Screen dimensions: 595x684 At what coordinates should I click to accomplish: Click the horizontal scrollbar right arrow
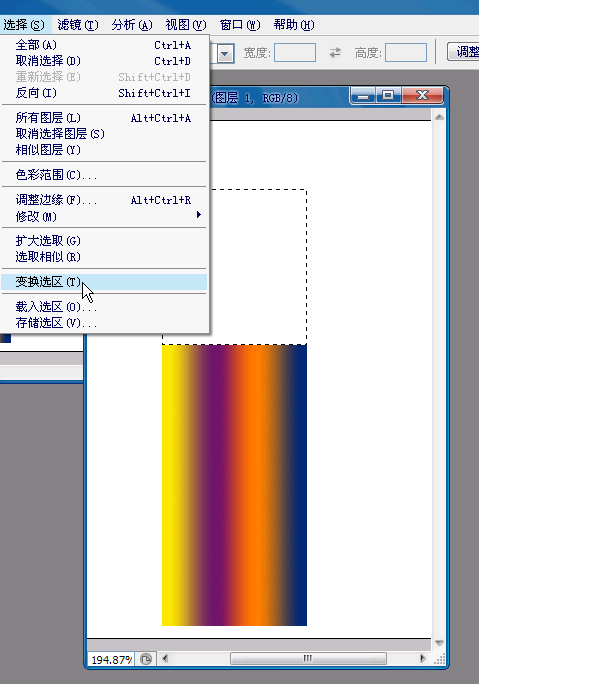(x=422, y=658)
